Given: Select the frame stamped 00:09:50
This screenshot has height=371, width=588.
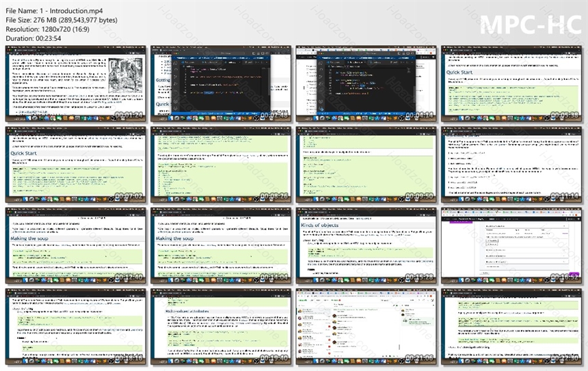Looking at the screenshot, I should coord(366,165).
